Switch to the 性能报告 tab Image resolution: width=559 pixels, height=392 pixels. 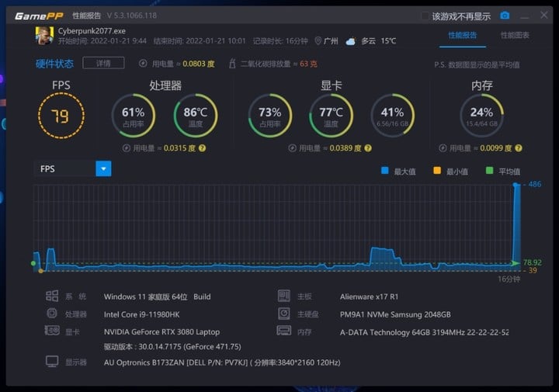[464, 36]
